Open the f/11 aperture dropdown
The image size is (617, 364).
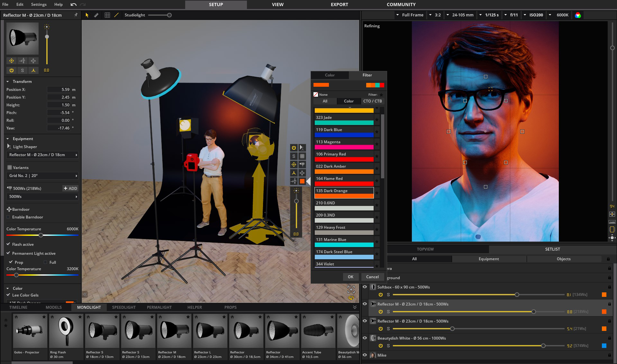pyautogui.click(x=511, y=15)
